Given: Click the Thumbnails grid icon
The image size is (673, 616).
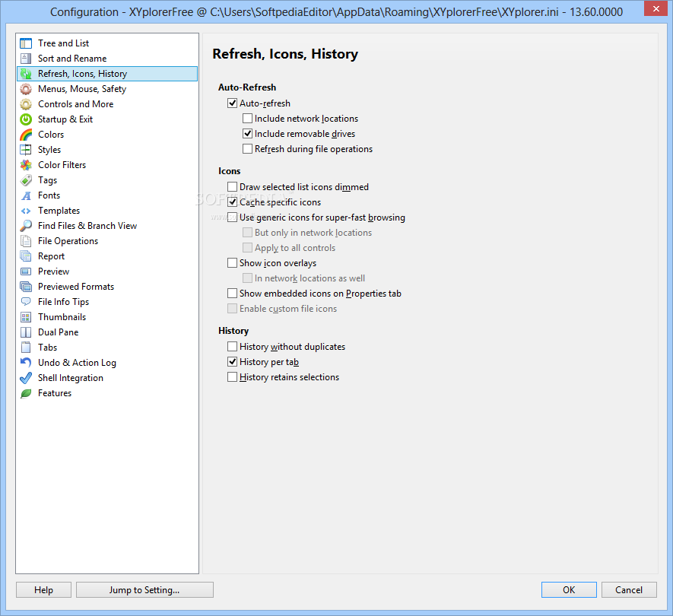Looking at the screenshot, I should pyautogui.click(x=26, y=317).
